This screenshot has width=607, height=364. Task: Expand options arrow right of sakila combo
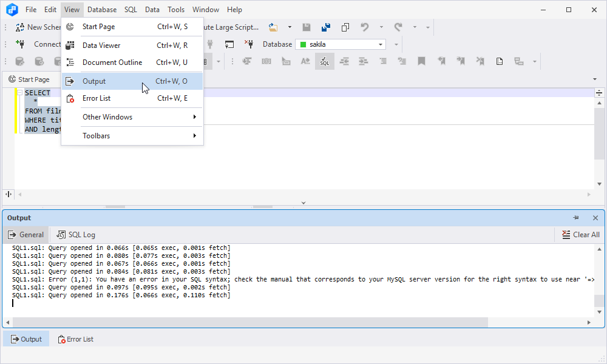coord(396,44)
